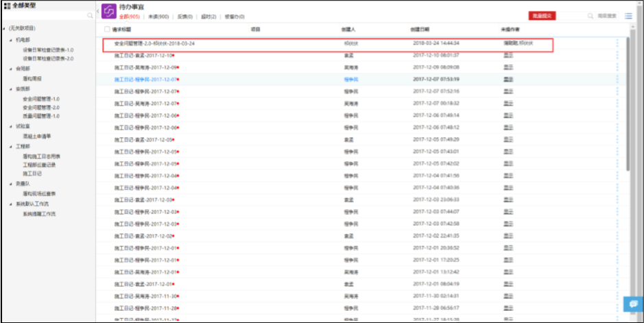Select 混凝土申请单 tree item
Image resolution: width=644 pixels, height=323 pixels.
tap(37, 136)
